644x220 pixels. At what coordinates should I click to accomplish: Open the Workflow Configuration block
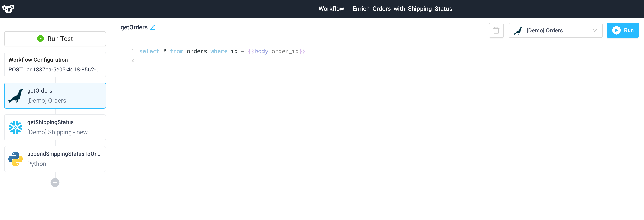tap(55, 65)
